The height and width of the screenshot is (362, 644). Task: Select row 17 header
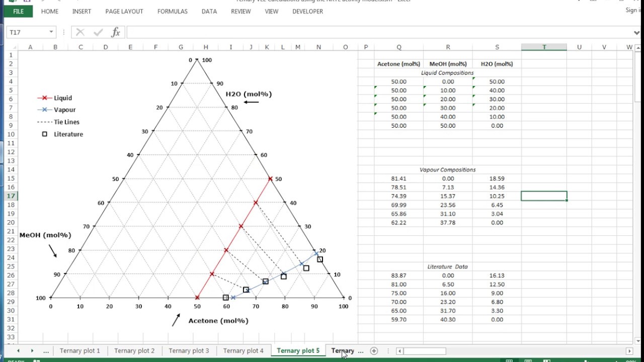pos(10,196)
